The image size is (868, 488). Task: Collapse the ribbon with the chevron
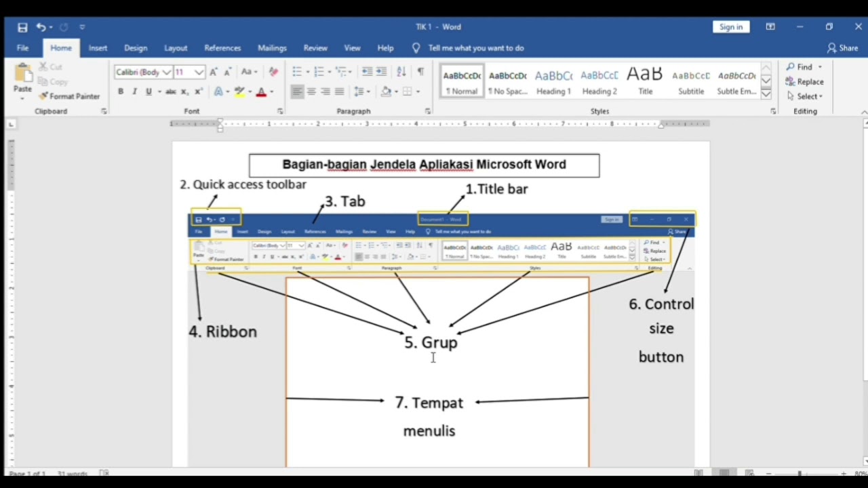click(x=864, y=112)
